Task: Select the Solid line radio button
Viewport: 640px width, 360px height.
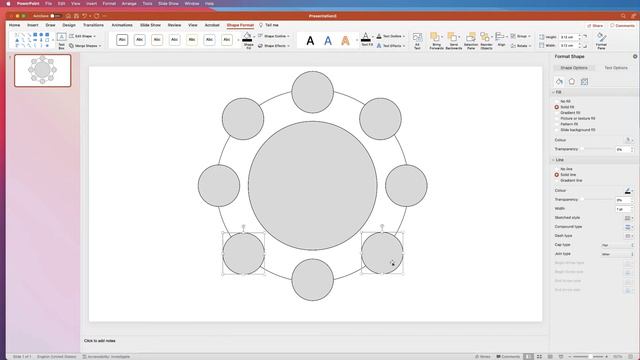Action: point(556,175)
